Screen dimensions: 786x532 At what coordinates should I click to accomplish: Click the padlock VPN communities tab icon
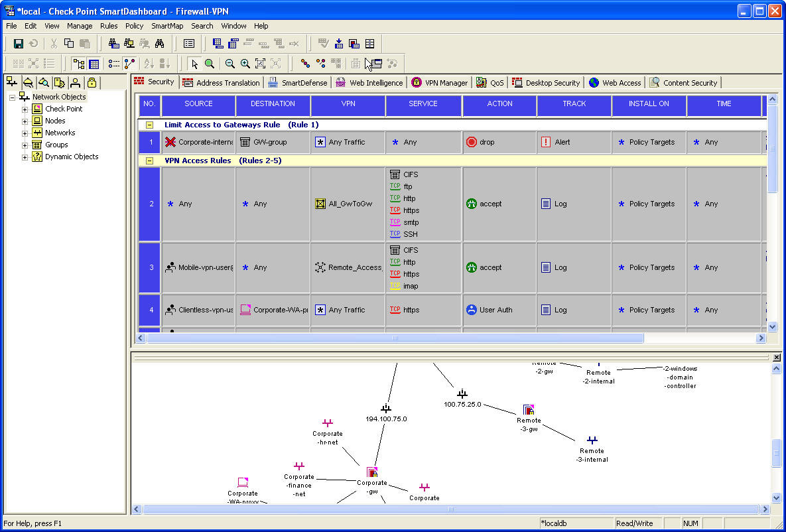click(92, 82)
